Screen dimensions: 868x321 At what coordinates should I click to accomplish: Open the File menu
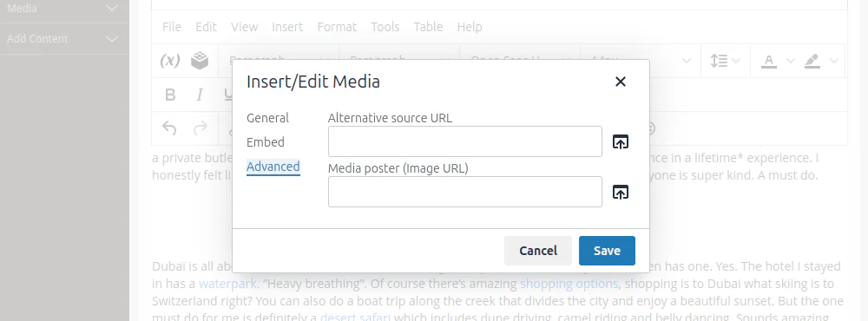tap(172, 27)
